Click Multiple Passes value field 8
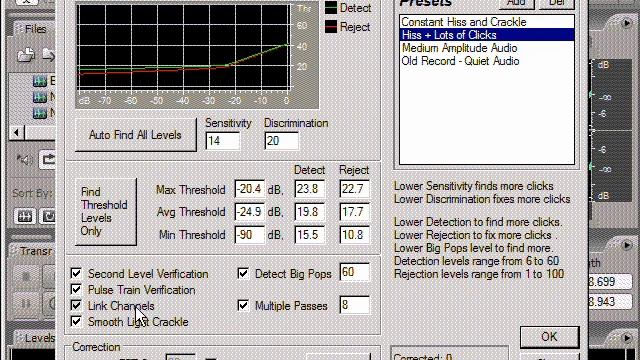The width and height of the screenshot is (640, 360). click(354, 305)
